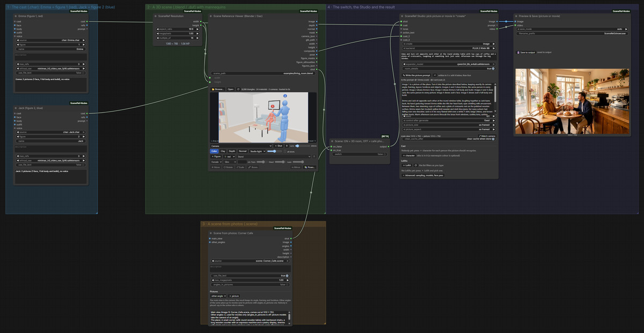Expand Advanced: sampling, models, face pass

coord(423,175)
